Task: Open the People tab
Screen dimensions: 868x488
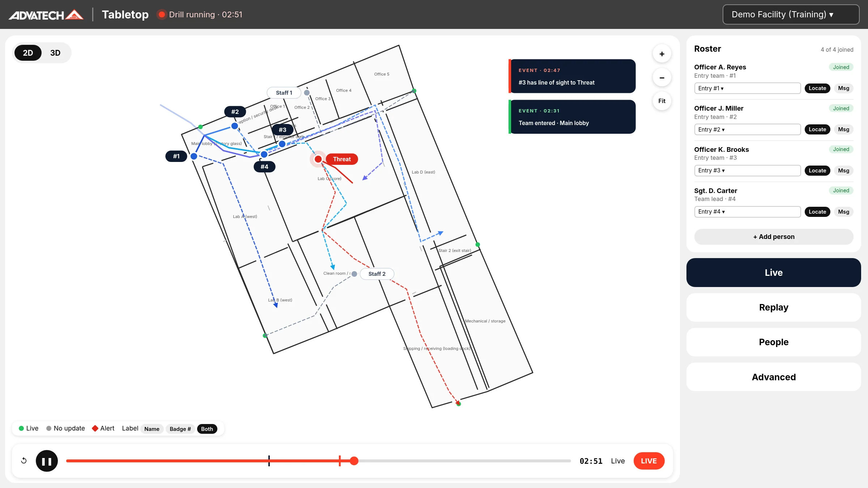Action: point(774,342)
